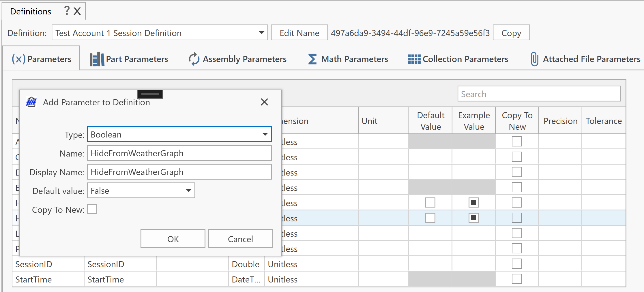Click the Copy button next to the GUID
This screenshot has height=292, width=644.
(511, 33)
